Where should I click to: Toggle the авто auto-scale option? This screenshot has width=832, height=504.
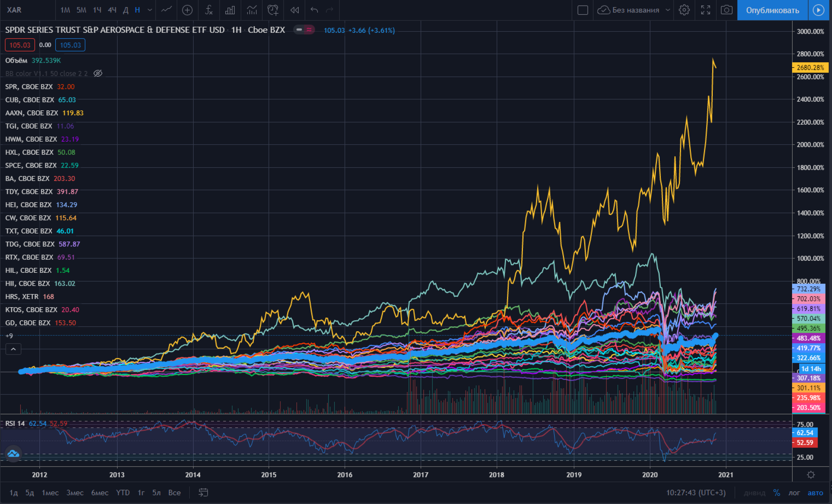click(815, 493)
